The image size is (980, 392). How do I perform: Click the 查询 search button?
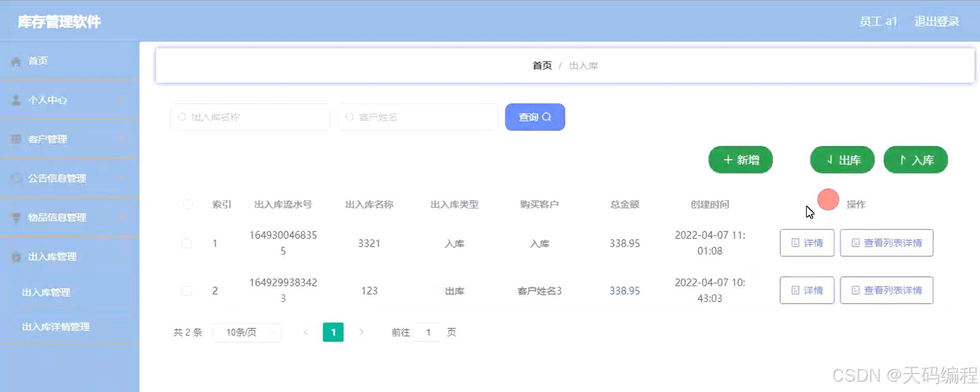pyautogui.click(x=535, y=117)
